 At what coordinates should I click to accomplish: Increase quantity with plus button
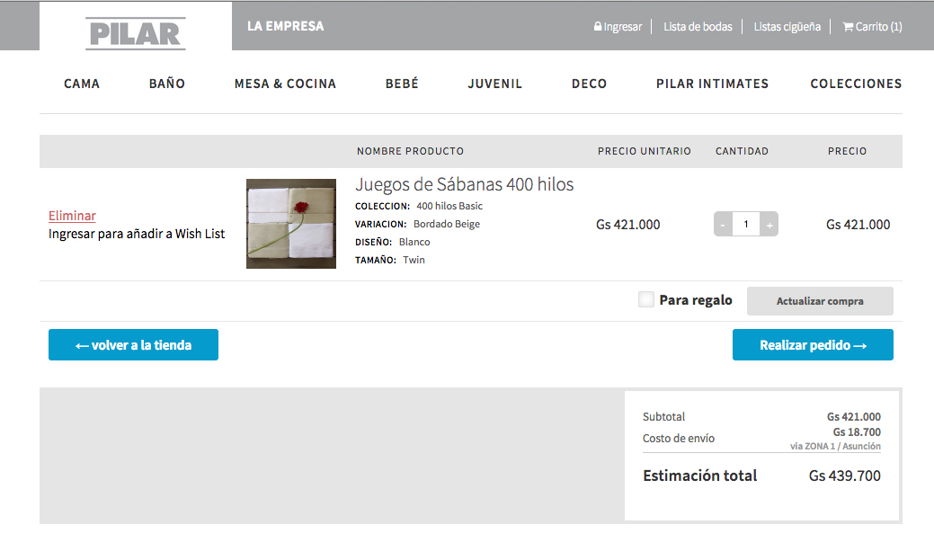pyautogui.click(x=769, y=225)
